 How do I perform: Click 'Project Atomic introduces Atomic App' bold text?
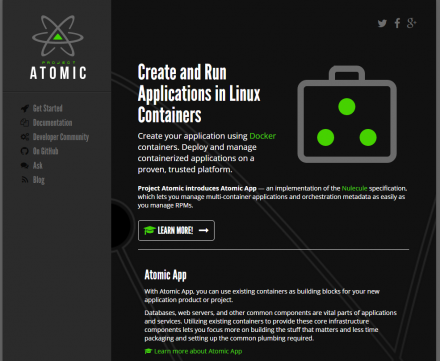[197, 188]
